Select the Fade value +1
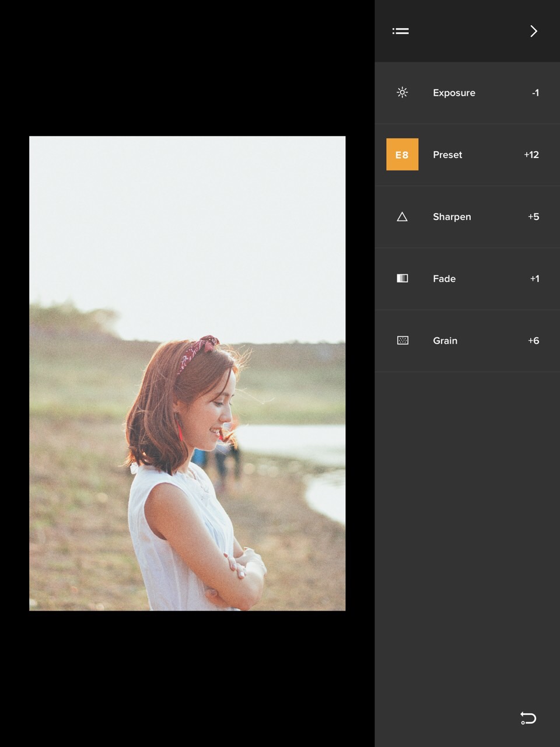 534,278
